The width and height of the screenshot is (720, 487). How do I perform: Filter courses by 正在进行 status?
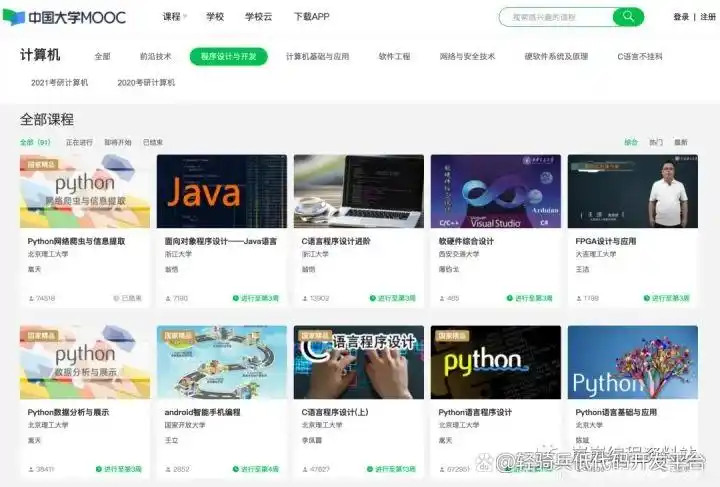coord(79,143)
